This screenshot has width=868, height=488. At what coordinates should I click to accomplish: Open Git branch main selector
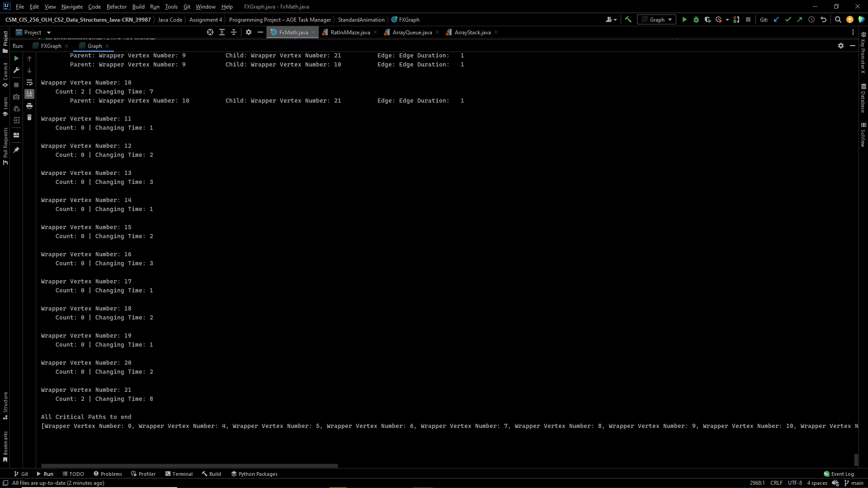click(x=854, y=483)
